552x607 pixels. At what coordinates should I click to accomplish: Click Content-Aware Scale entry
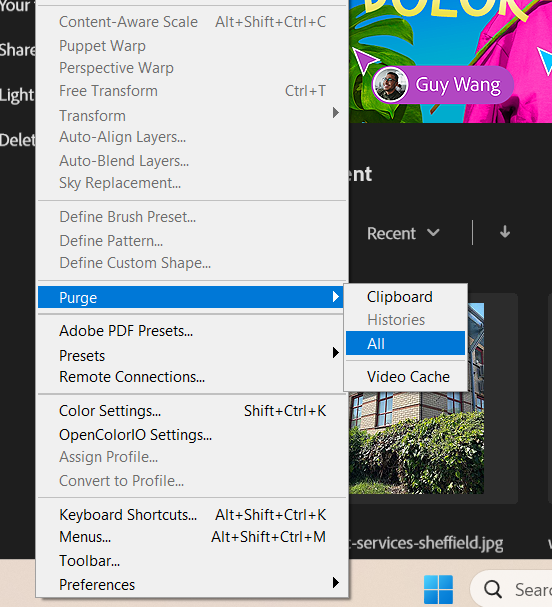click(192, 22)
